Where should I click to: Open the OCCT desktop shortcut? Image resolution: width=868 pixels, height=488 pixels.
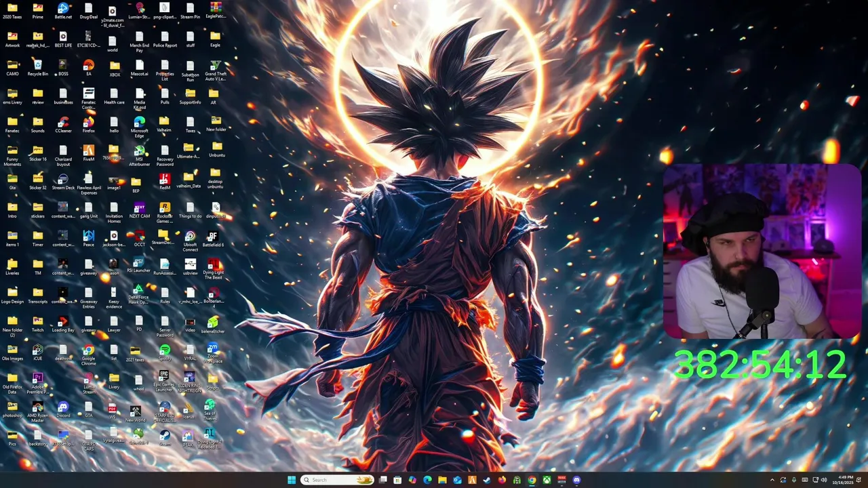pyautogui.click(x=139, y=239)
